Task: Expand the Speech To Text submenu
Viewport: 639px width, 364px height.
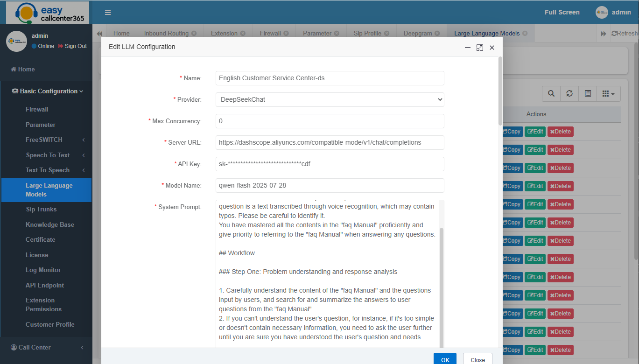Action: (x=55, y=155)
